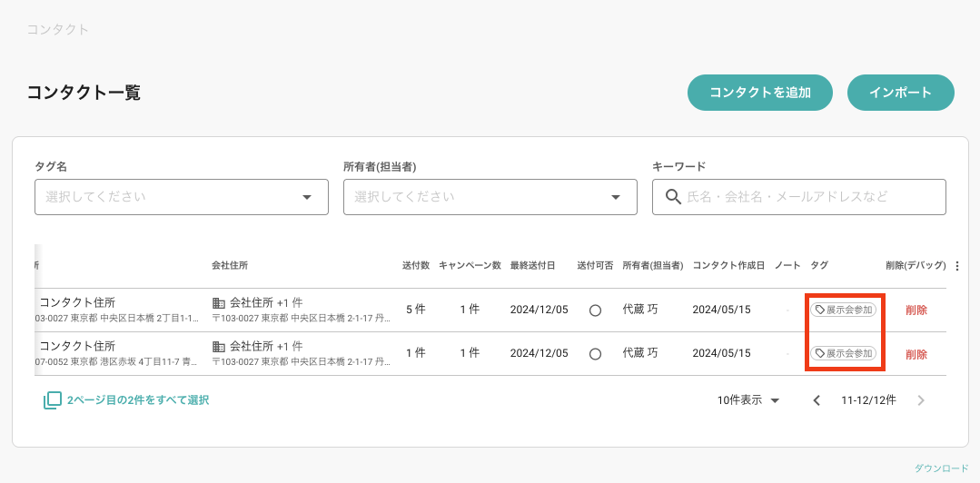Screen dimensions: 980x483
Task: Focus the キーワード search field
Action: [x=798, y=197]
